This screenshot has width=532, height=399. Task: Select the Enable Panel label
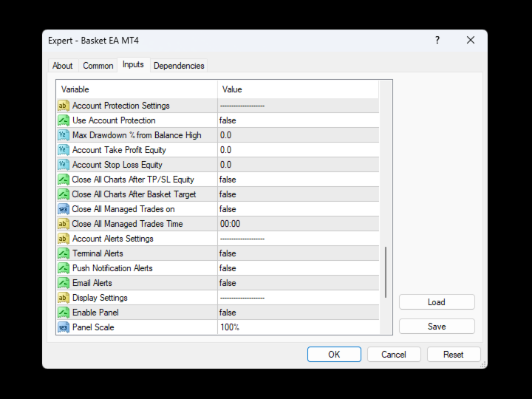click(x=95, y=312)
